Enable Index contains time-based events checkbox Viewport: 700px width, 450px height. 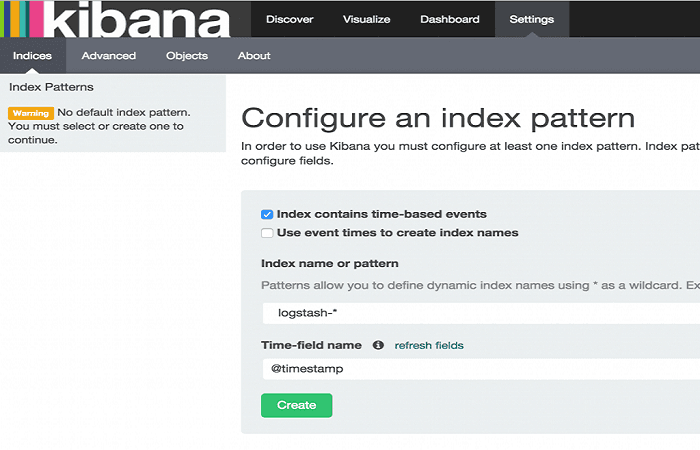(267, 214)
